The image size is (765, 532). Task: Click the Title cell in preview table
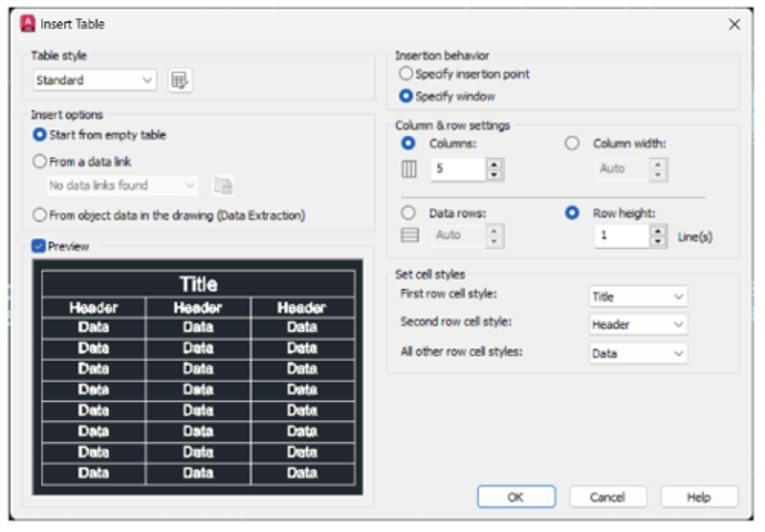(x=198, y=284)
